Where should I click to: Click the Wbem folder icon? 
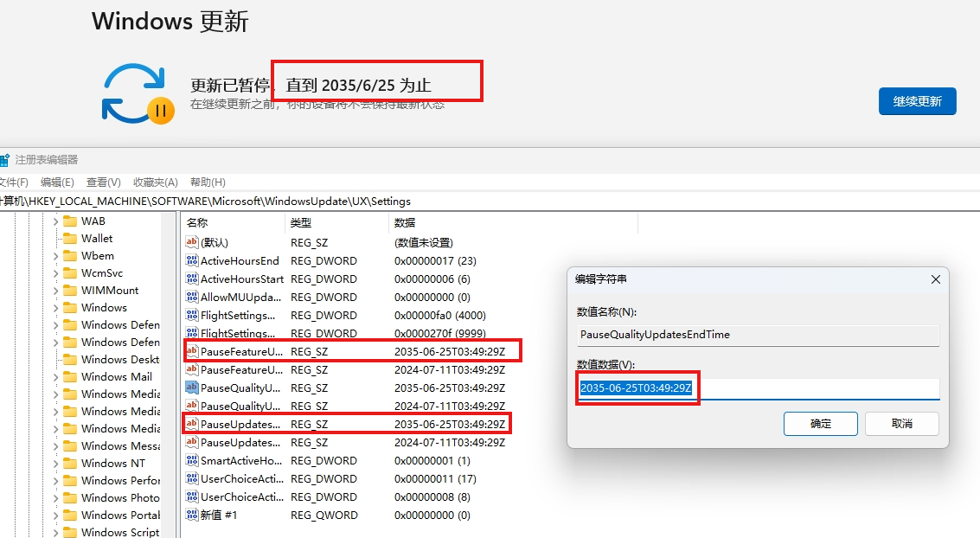pyautogui.click(x=69, y=256)
